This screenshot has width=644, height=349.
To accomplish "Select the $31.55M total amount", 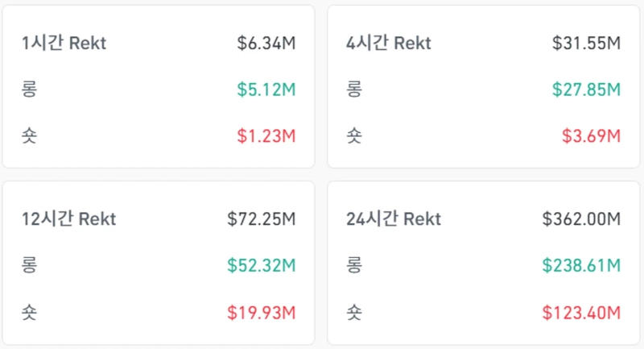I will (587, 44).
